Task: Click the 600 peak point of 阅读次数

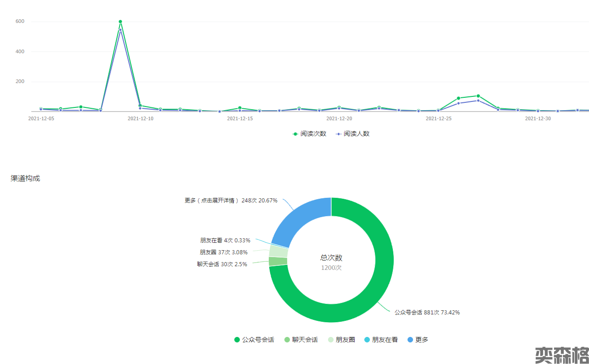Action: (x=120, y=22)
